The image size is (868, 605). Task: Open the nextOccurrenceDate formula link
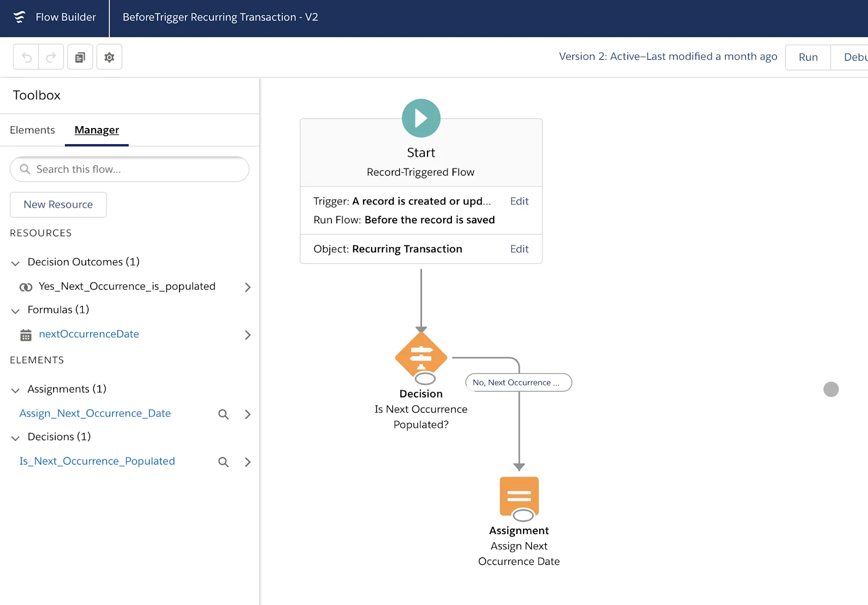[89, 334]
